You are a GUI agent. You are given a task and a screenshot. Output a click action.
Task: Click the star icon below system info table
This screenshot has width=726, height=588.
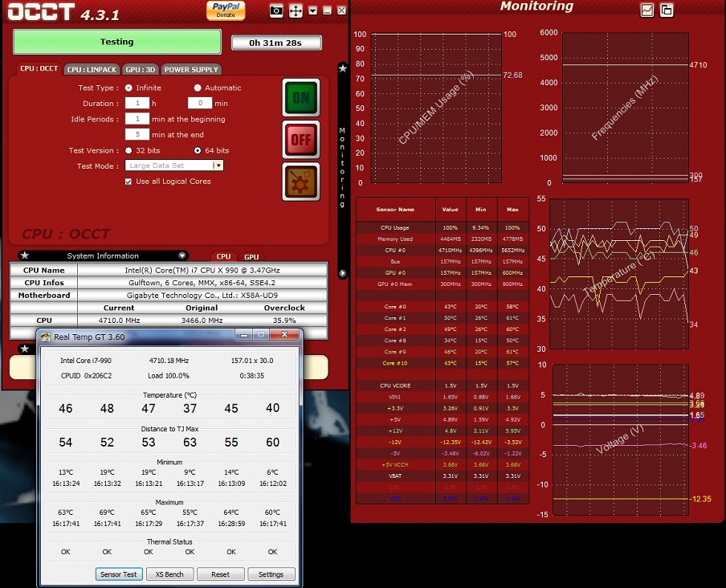(25, 349)
